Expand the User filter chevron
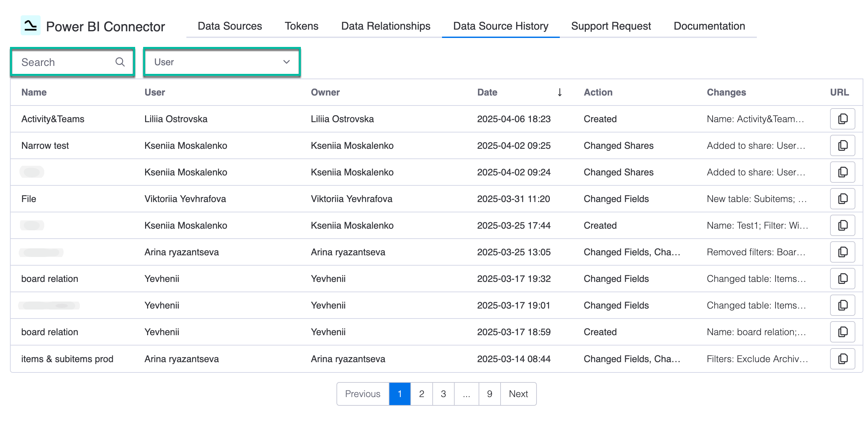Viewport: 868px width, 444px height. (286, 62)
